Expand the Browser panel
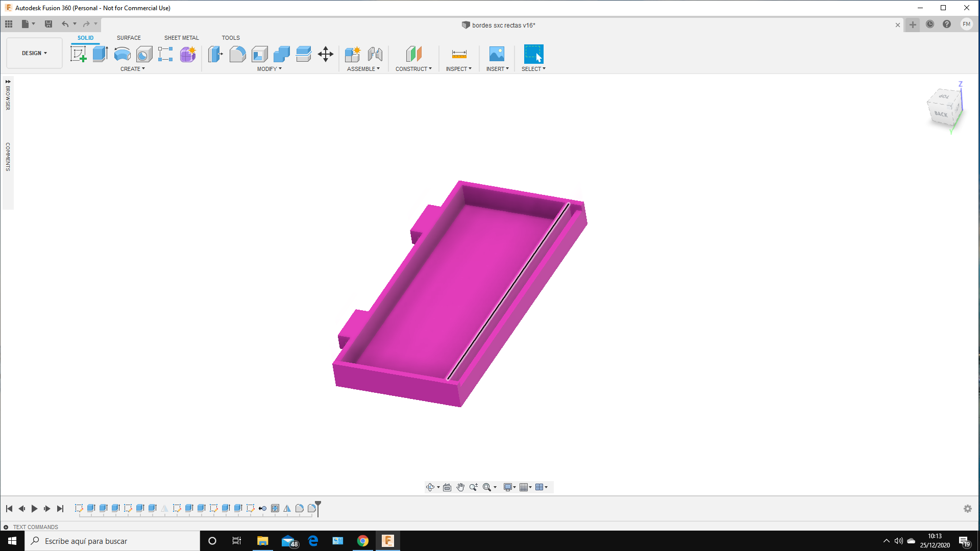Viewport: 980px width, 551px height. 8,82
